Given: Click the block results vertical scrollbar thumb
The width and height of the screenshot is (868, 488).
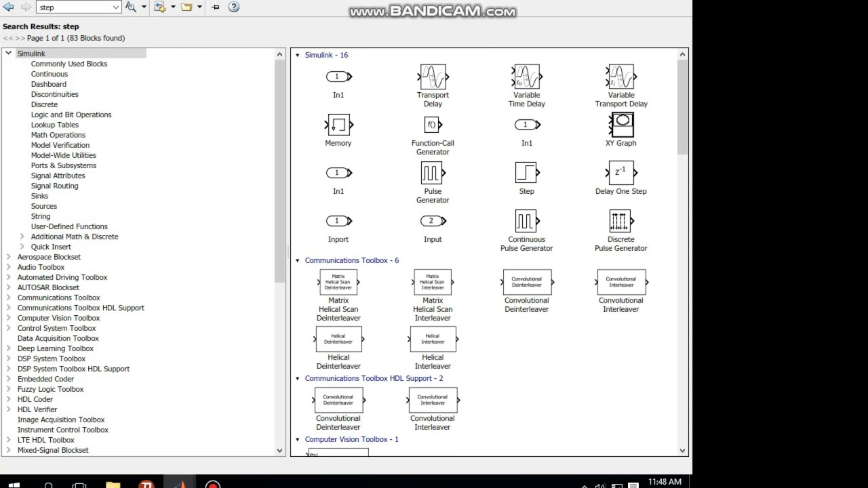Looking at the screenshot, I should click(682, 106).
